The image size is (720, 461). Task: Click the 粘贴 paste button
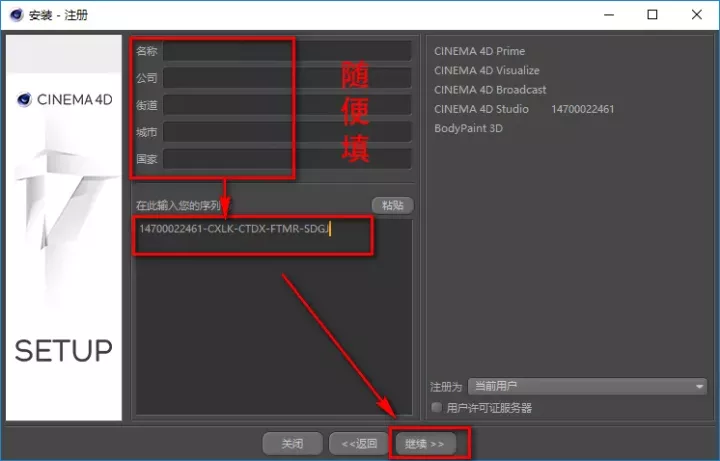(392, 205)
